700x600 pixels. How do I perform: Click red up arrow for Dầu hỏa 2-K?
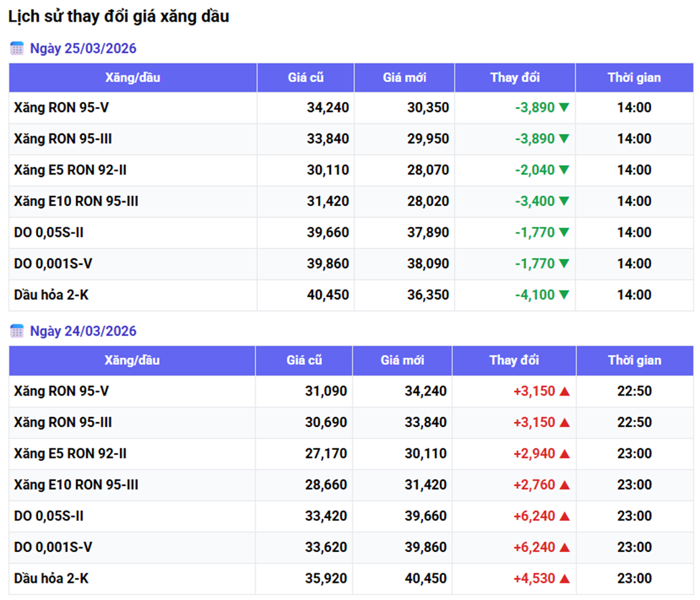click(x=564, y=578)
